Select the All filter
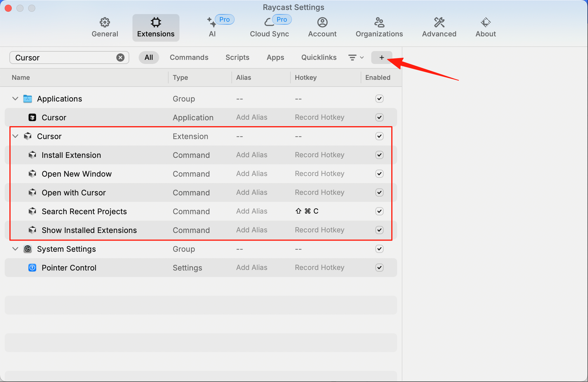588x382 pixels. click(x=149, y=58)
